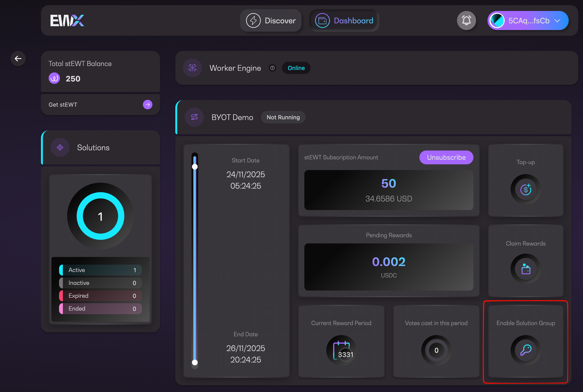This screenshot has width=583, height=392.
Task: Click the back arrow button
Action: (18, 59)
